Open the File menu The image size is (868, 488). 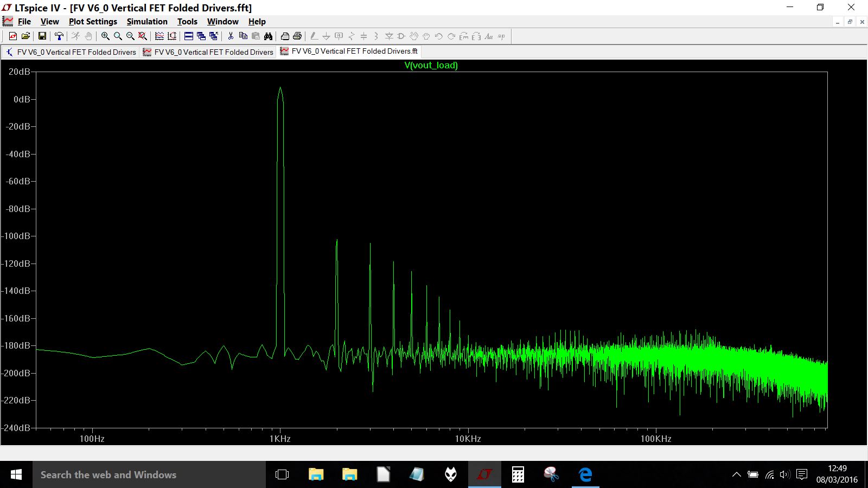pos(24,22)
